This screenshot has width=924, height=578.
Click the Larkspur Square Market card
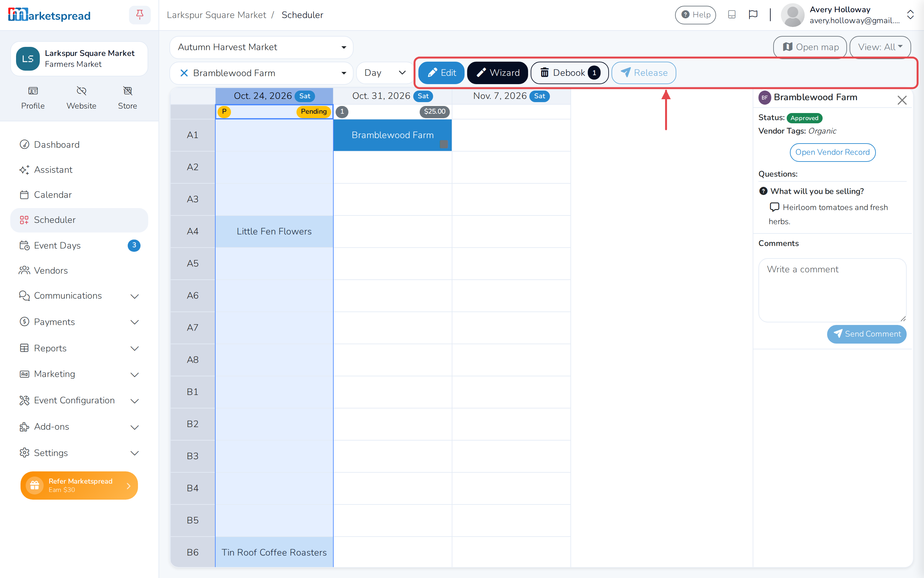(x=79, y=59)
